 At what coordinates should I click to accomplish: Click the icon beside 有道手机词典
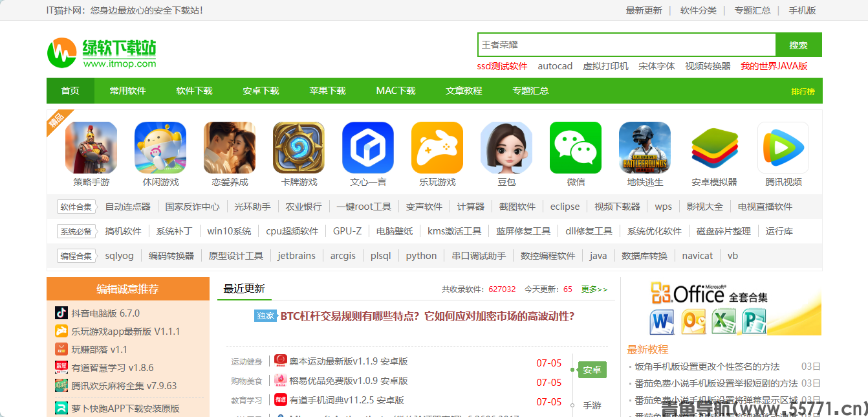281,400
